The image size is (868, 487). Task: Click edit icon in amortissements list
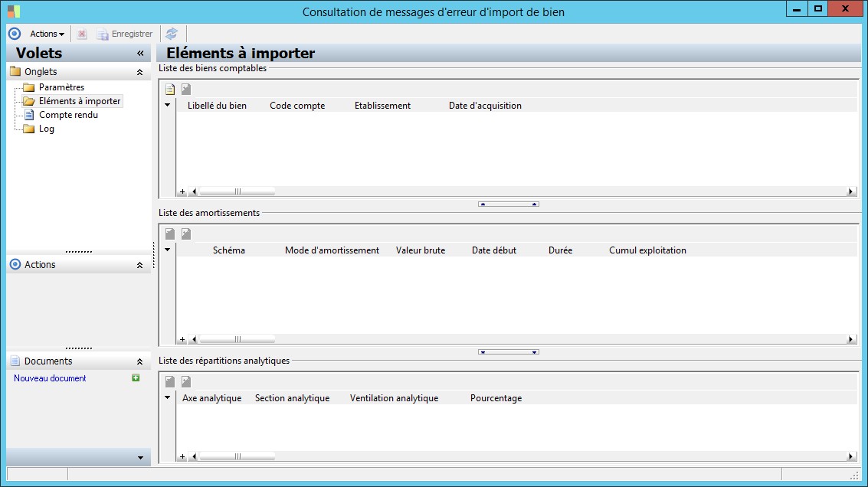tap(186, 234)
